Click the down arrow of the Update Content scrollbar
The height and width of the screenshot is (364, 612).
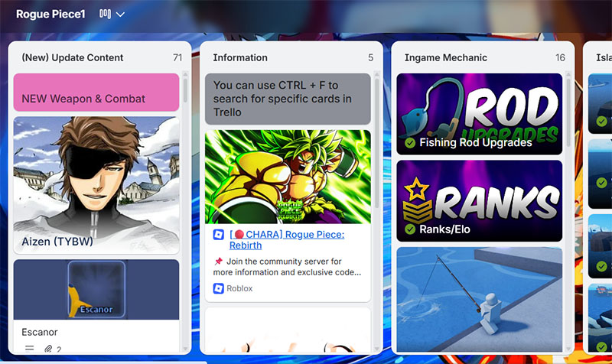pos(185,349)
